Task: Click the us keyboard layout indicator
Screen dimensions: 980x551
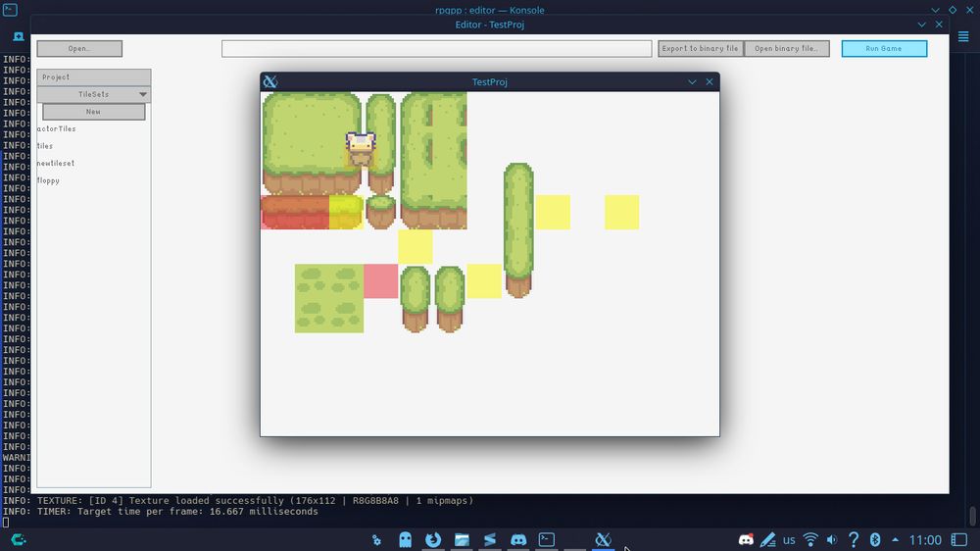Action: [x=789, y=540]
